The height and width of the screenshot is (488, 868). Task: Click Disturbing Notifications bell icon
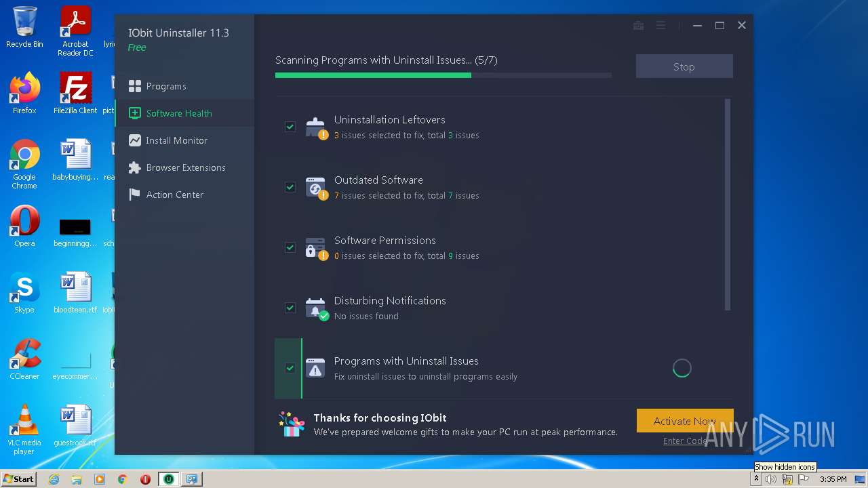click(x=316, y=308)
